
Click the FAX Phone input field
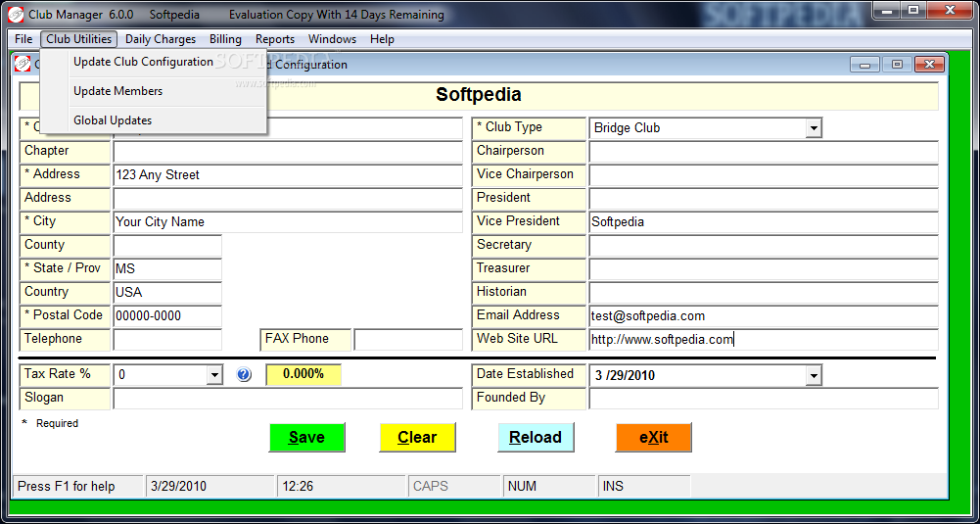408,340
